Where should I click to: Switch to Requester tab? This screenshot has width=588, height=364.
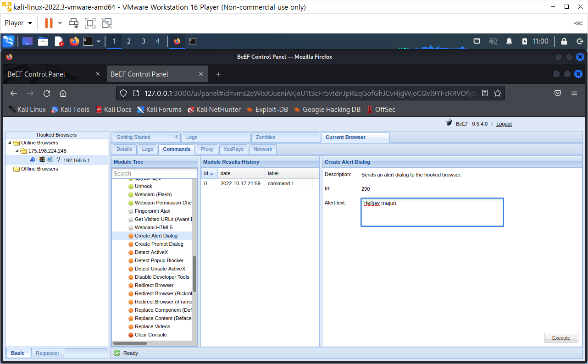(x=48, y=353)
